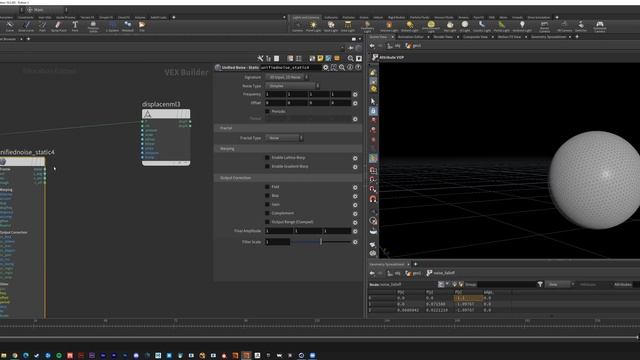Click the geo1 path button in viewport
The width and height of the screenshot is (640, 360).
pos(413,46)
